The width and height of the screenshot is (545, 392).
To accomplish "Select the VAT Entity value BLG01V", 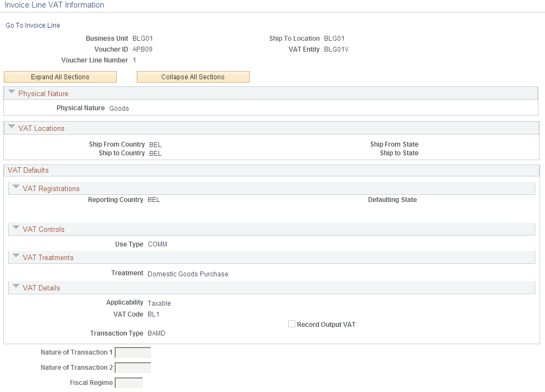I will (x=335, y=49).
